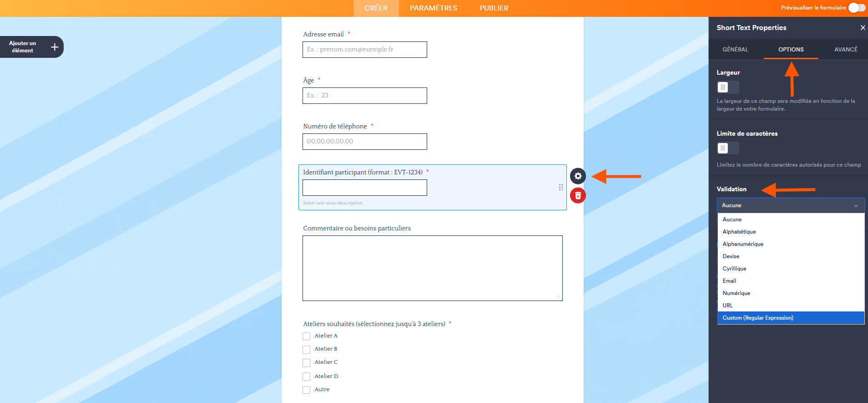Select Devise validation option
This screenshot has width=868, height=403.
(791, 256)
